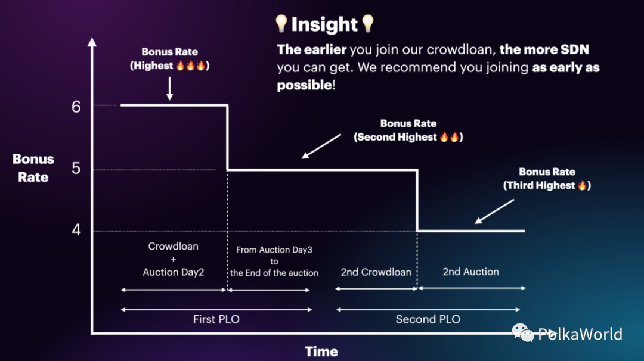This screenshot has width=644, height=361.
Task: Click the 2nd Crowdloan period label
Action: [376, 272]
